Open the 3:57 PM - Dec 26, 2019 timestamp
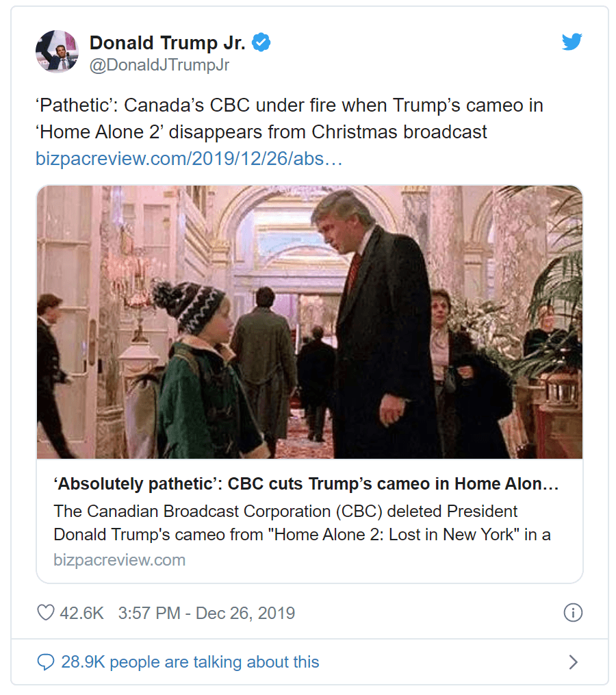The height and width of the screenshot is (695, 616). [206, 613]
